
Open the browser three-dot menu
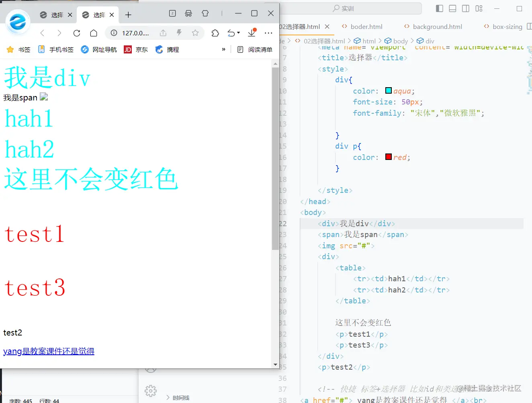[269, 33]
